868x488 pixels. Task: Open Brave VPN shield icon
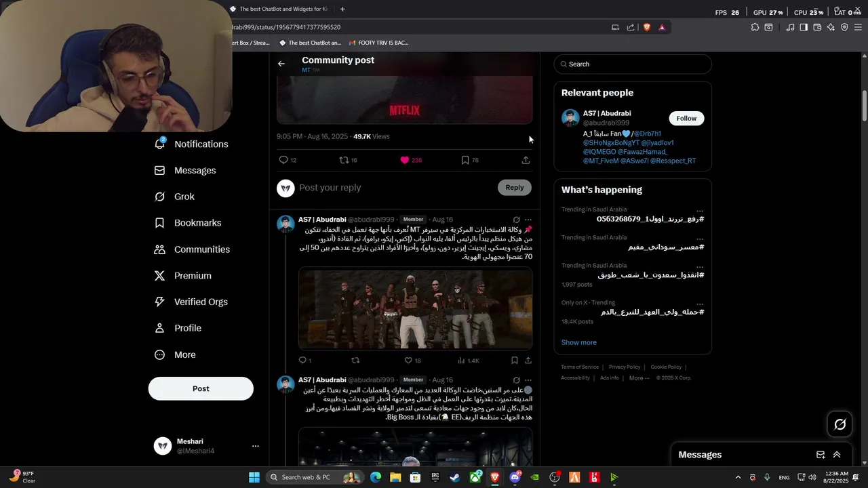coord(844,27)
